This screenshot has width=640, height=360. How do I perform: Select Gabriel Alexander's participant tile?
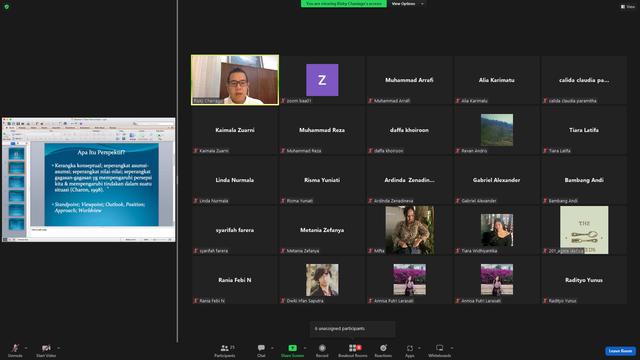pyautogui.click(x=497, y=180)
